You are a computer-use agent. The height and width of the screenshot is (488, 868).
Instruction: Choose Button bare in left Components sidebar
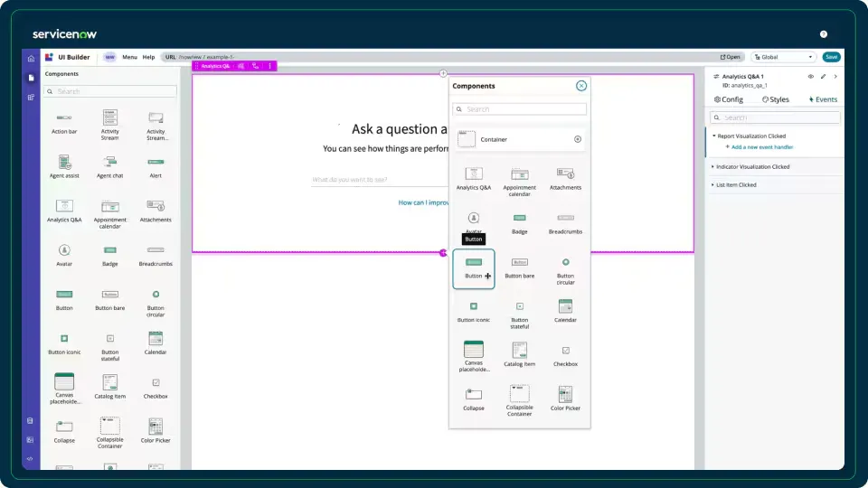[x=109, y=300]
